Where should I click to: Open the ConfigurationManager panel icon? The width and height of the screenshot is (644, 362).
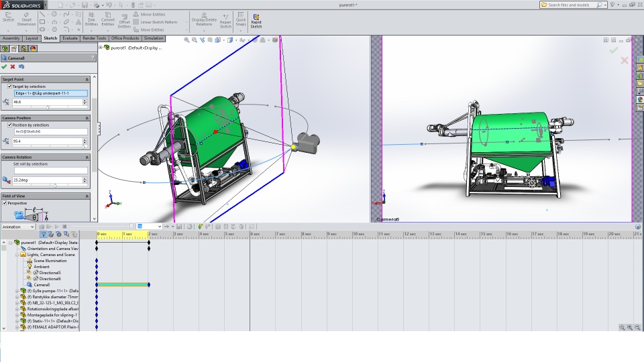pyautogui.click(x=24, y=48)
